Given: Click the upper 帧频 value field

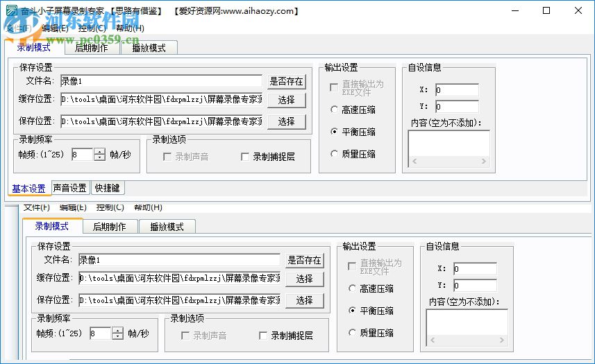Looking at the screenshot, I should coord(83,155).
